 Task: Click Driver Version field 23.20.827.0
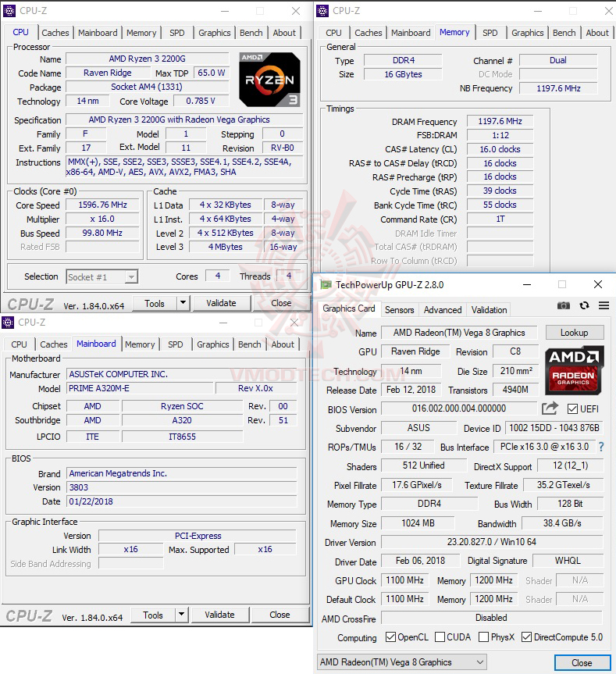[x=492, y=542]
